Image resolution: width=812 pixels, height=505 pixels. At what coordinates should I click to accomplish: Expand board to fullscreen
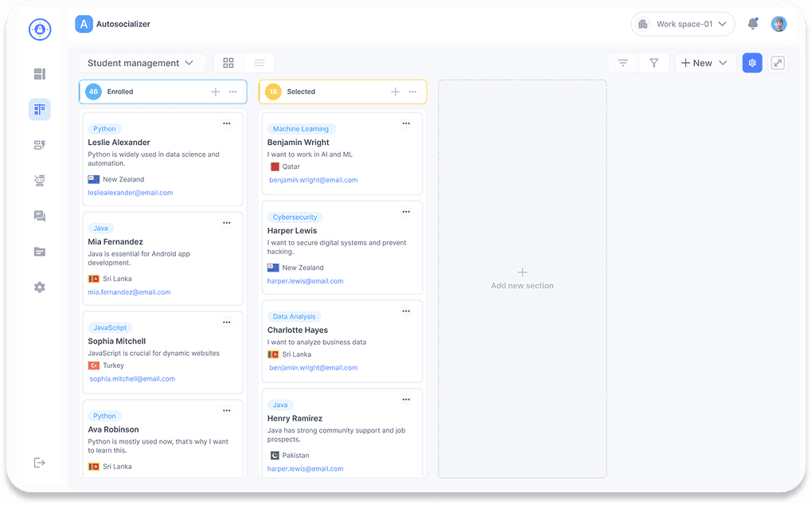pyautogui.click(x=778, y=63)
